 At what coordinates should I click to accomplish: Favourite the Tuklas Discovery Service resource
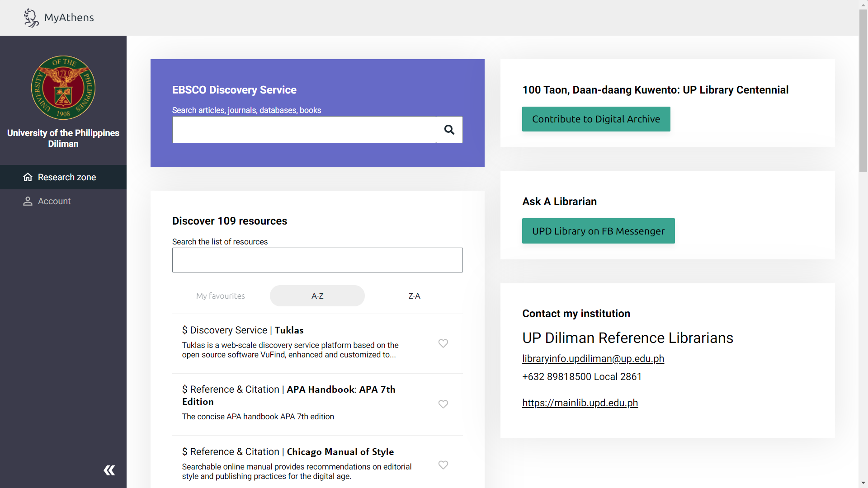tap(443, 343)
